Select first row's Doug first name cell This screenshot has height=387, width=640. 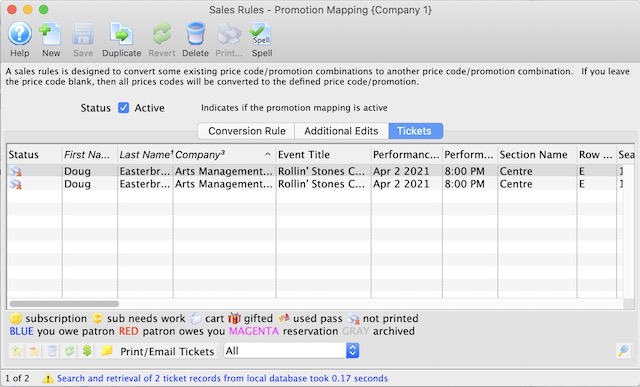point(90,171)
